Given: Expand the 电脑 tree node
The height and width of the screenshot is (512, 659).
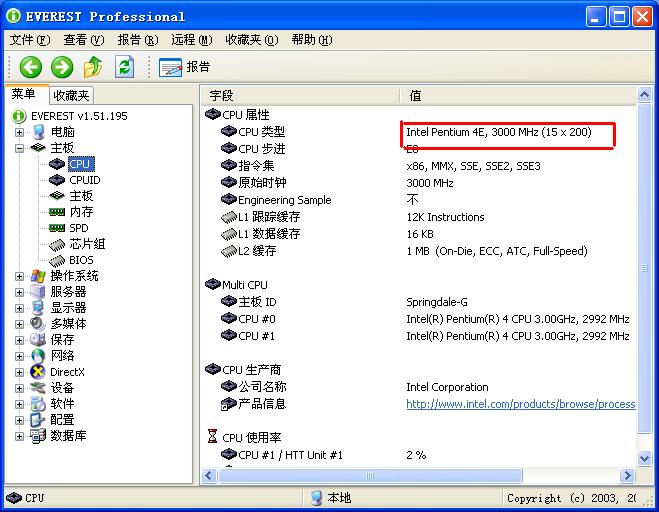Looking at the screenshot, I should tap(19, 132).
